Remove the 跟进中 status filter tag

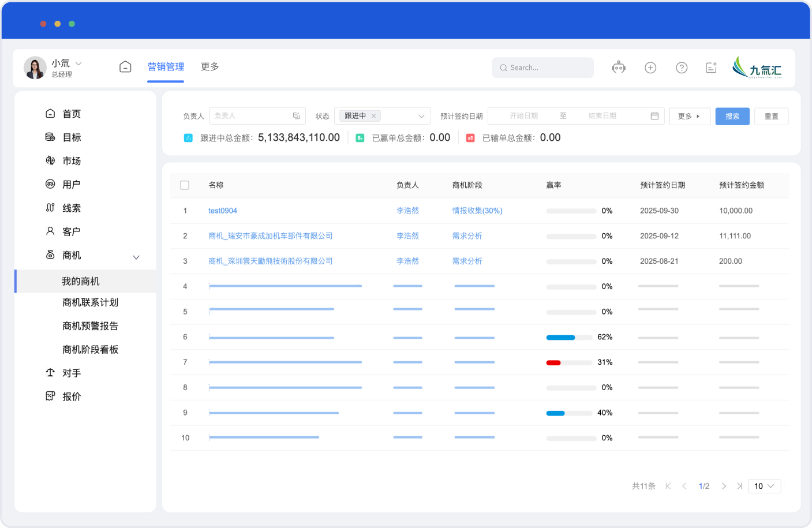point(374,116)
